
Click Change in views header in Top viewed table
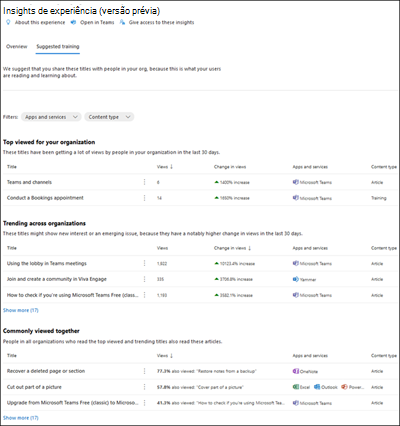(230, 167)
